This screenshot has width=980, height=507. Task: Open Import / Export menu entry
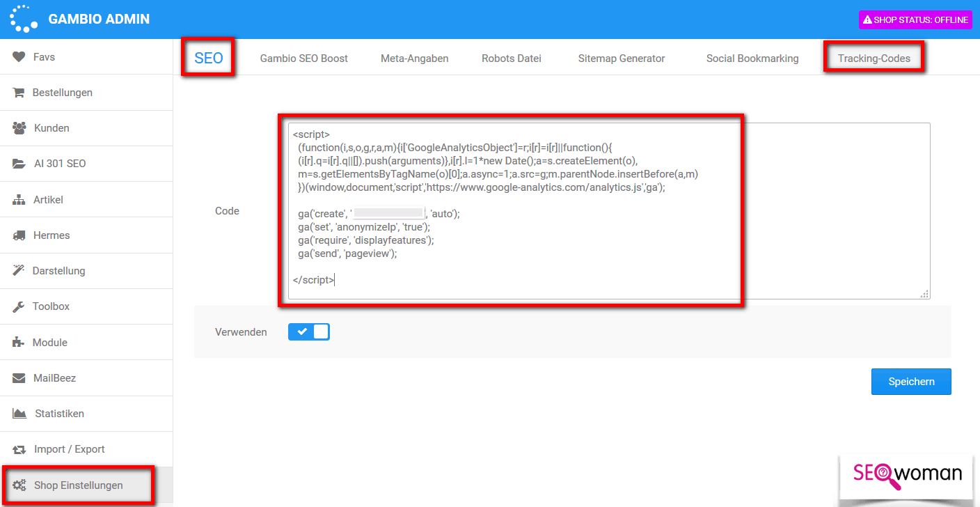coord(86,449)
